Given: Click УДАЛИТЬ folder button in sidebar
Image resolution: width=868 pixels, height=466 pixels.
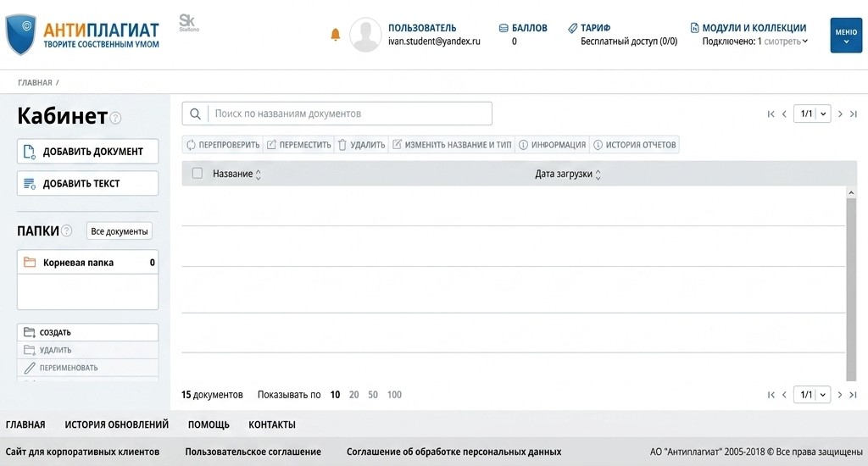Looking at the screenshot, I should (x=87, y=350).
